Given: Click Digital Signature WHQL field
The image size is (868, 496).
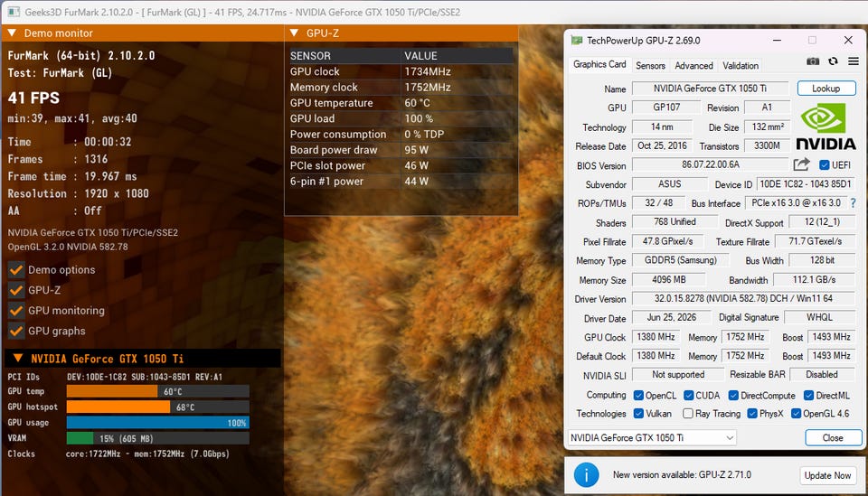Looking at the screenshot, I should coord(819,317).
